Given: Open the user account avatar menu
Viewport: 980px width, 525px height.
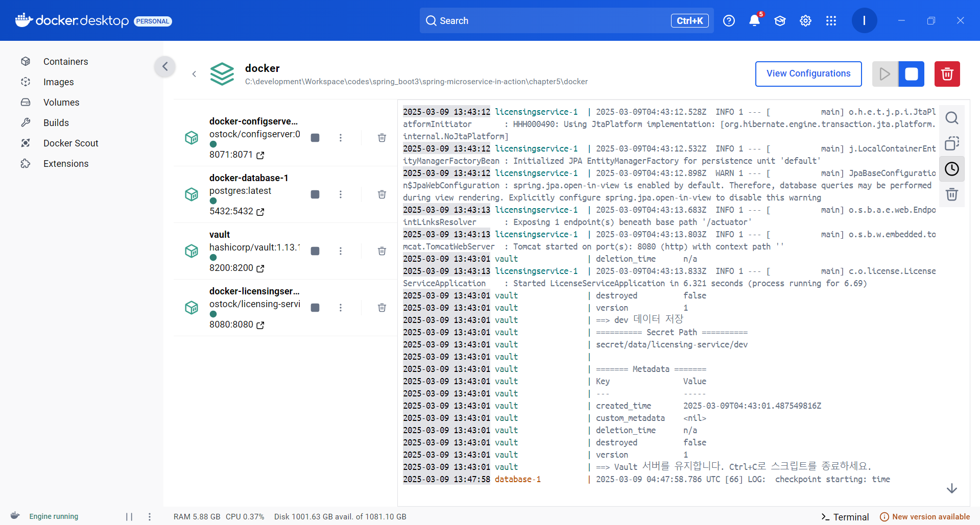Looking at the screenshot, I should pyautogui.click(x=864, y=20).
